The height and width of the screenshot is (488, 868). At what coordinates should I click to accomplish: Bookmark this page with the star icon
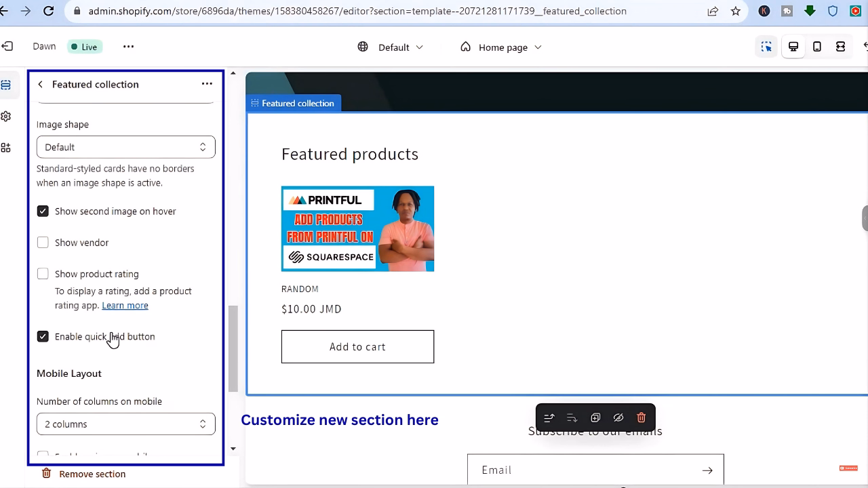pos(736,11)
